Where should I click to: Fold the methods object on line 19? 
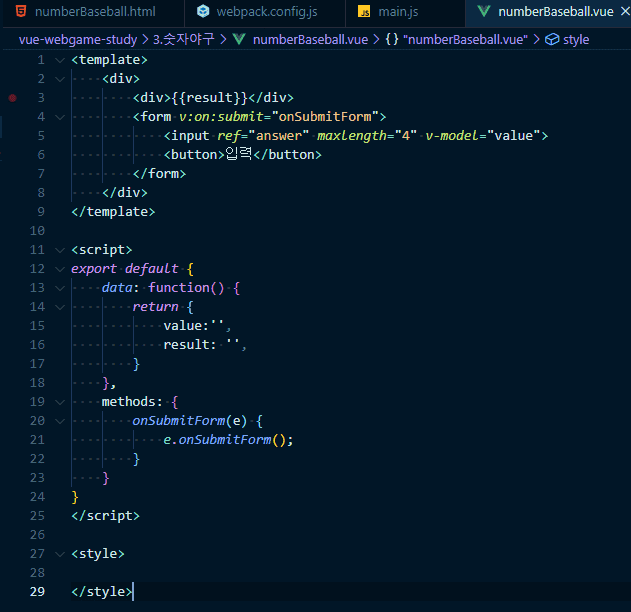point(60,402)
